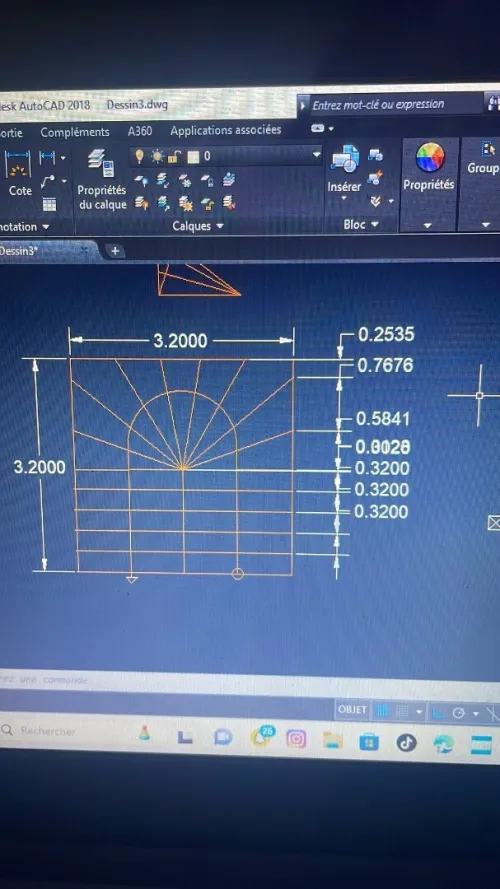Click the Group tool icon
The width and height of the screenshot is (500, 889).
tap(488, 149)
